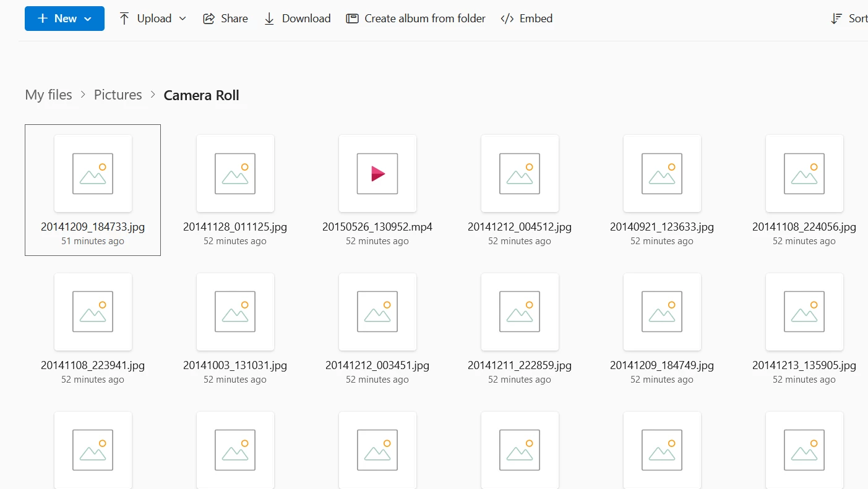Viewport: 868px width, 489px height.
Task: Click the Upload arrow icon
Action: click(124, 19)
